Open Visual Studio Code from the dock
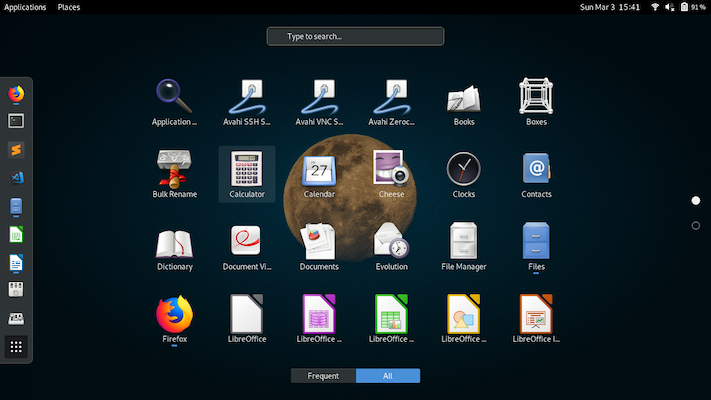 [17, 178]
